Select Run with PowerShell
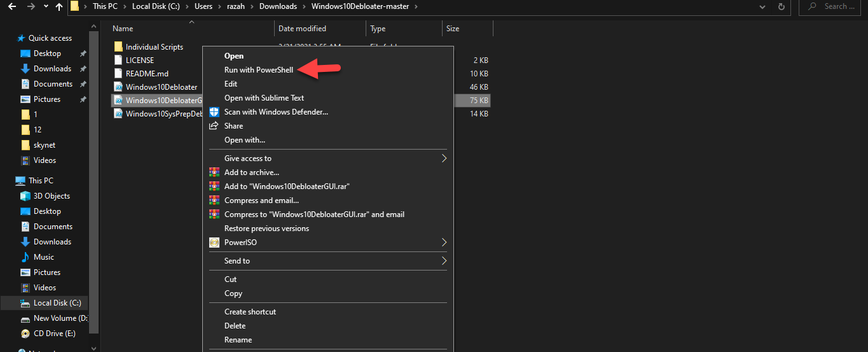The height and width of the screenshot is (352, 868). pos(258,70)
